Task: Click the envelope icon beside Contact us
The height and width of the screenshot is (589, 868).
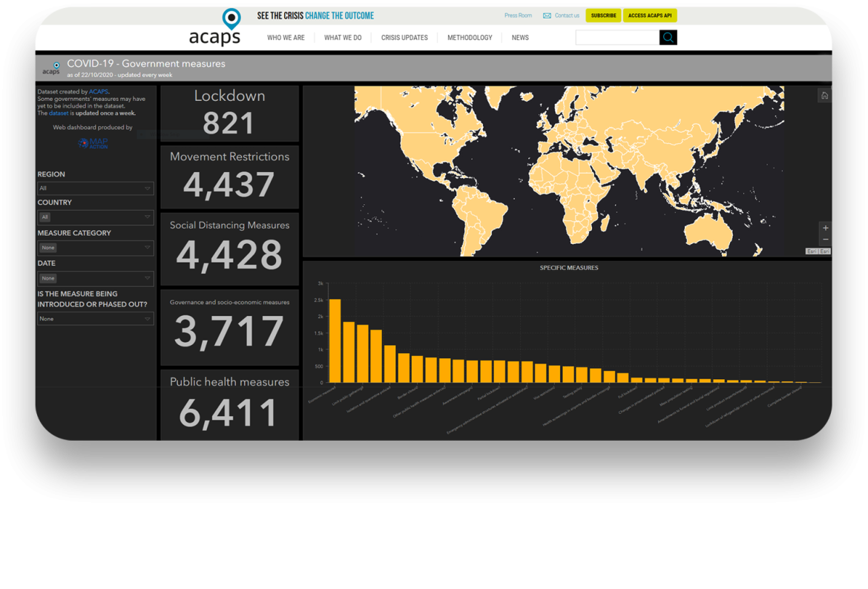Action: (547, 16)
